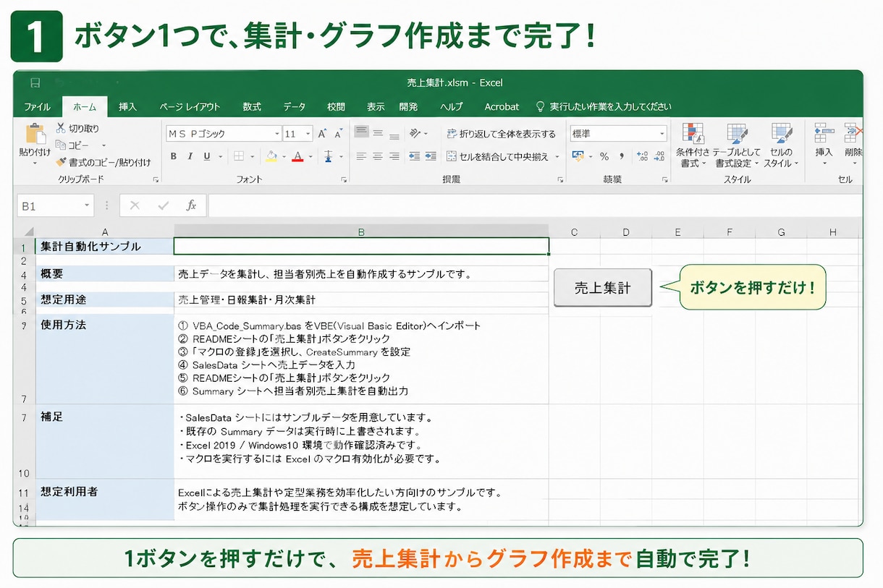Select the Format Painter (書式のコピー/貼り付け) brush

pos(61,162)
